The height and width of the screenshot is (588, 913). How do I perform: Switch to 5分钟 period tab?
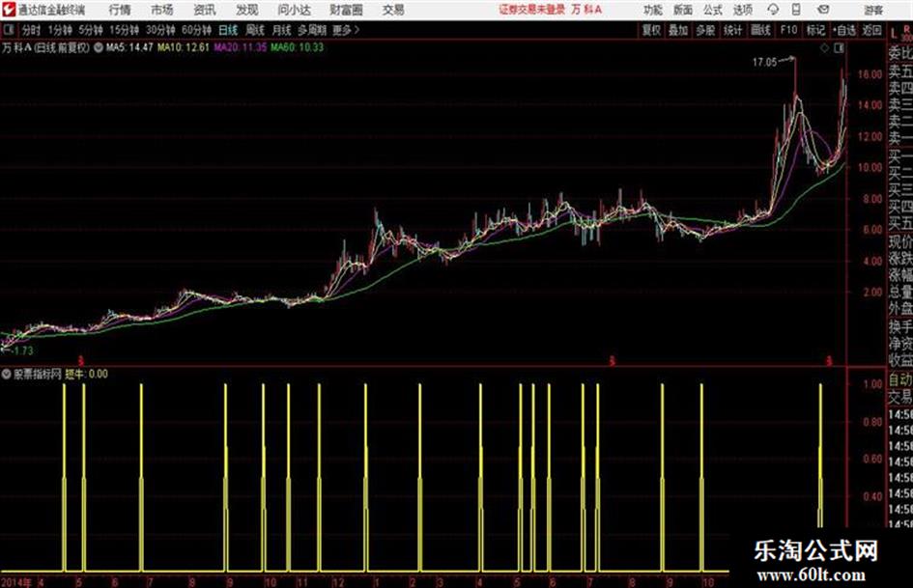coord(91,30)
